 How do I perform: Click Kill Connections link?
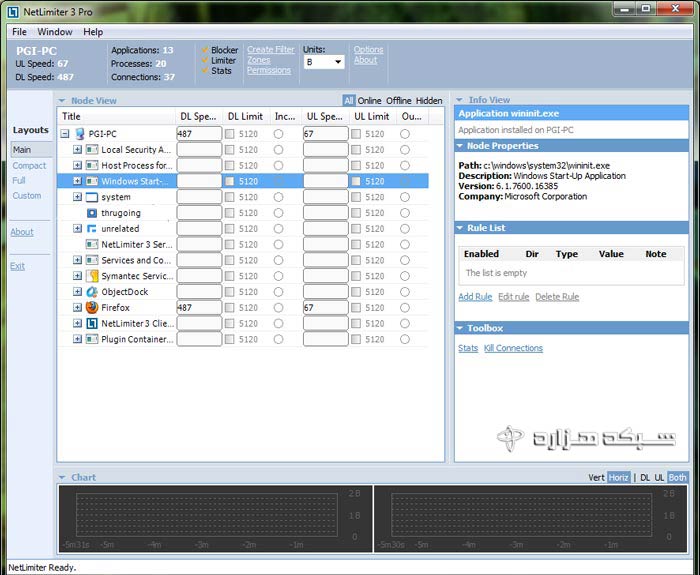coord(513,348)
